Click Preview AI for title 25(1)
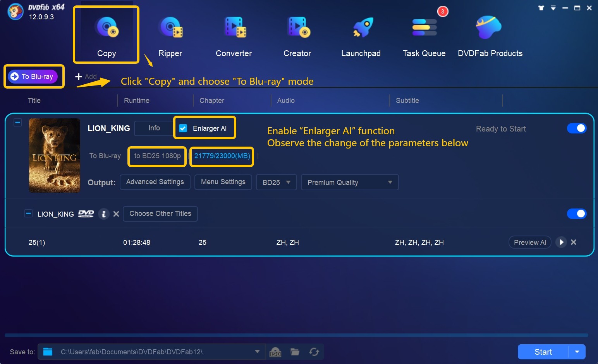 pos(530,242)
